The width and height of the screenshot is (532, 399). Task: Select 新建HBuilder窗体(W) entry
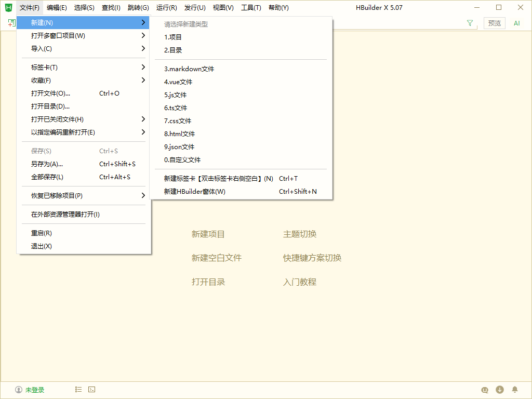[241, 191]
